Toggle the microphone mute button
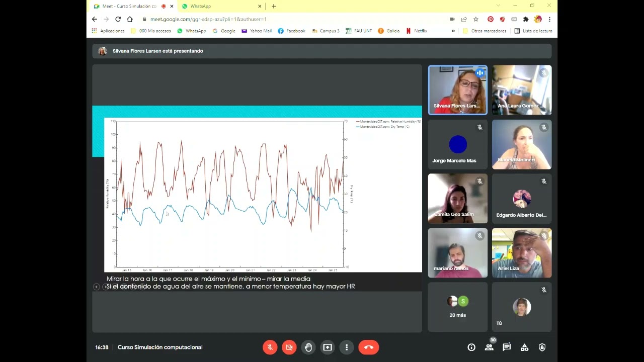Viewport: 644px width, 362px height. pyautogui.click(x=270, y=347)
